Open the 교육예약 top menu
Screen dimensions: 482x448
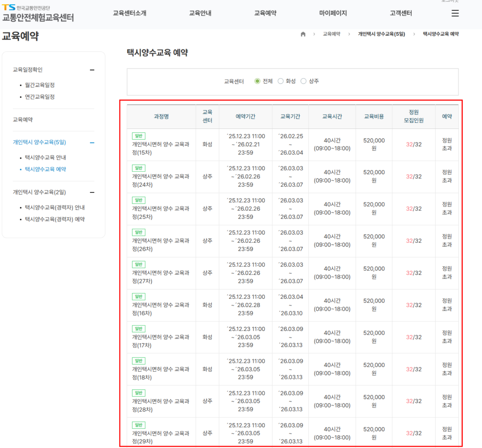tap(265, 13)
